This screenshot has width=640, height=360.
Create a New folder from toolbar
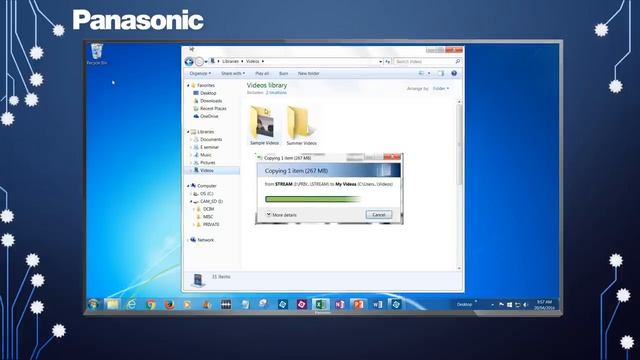[x=309, y=73]
